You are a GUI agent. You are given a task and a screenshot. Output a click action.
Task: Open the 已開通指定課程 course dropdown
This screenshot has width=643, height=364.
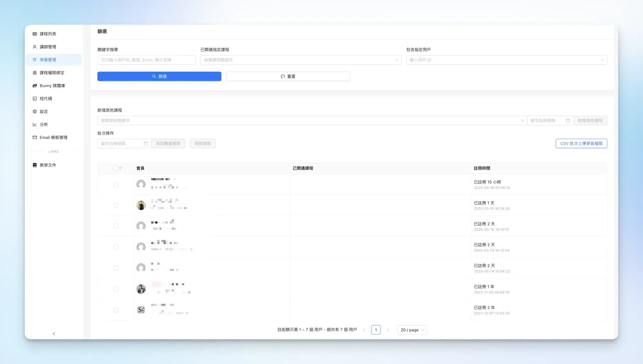click(300, 60)
